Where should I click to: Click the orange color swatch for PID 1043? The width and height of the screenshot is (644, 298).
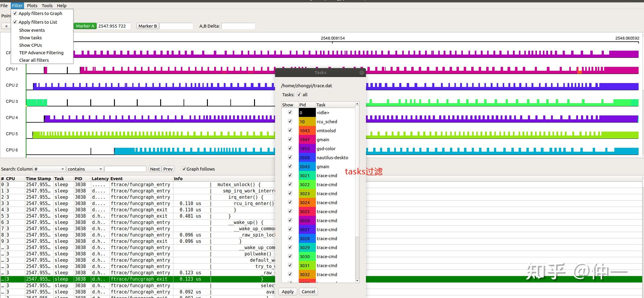coord(307,131)
